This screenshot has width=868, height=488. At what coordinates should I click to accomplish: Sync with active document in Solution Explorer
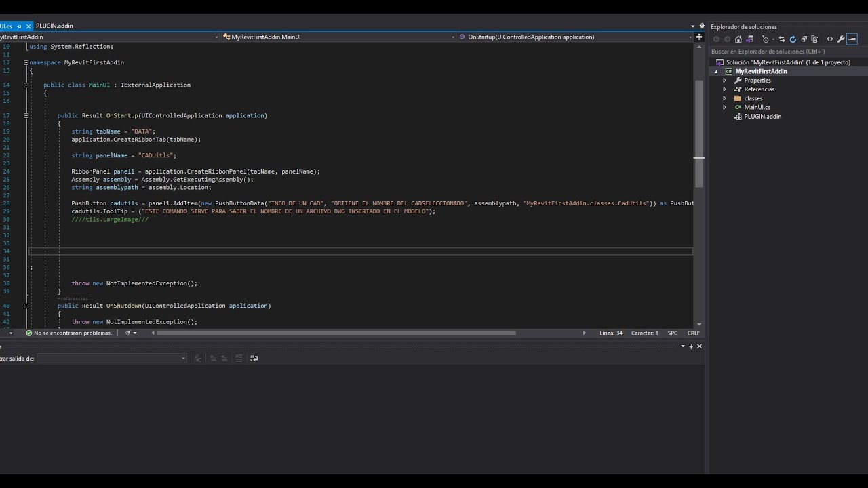coord(782,39)
